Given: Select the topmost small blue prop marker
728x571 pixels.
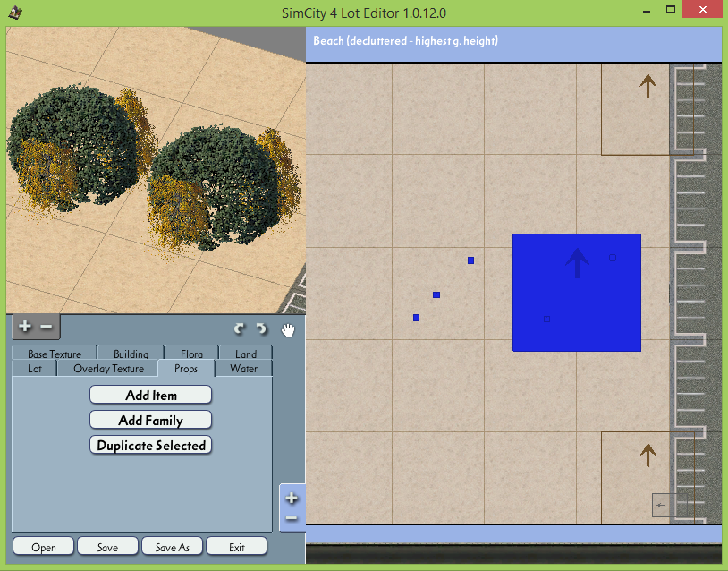Looking at the screenshot, I should coord(470,260).
